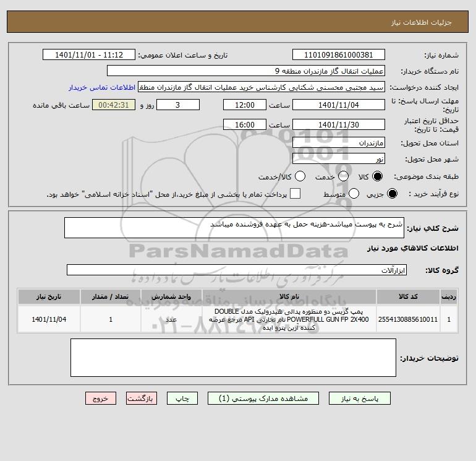The image size is (476, 461).
Task: Open 'مشاهده مدارک پیوستی (1)' attachments button
Action: point(263,398)
